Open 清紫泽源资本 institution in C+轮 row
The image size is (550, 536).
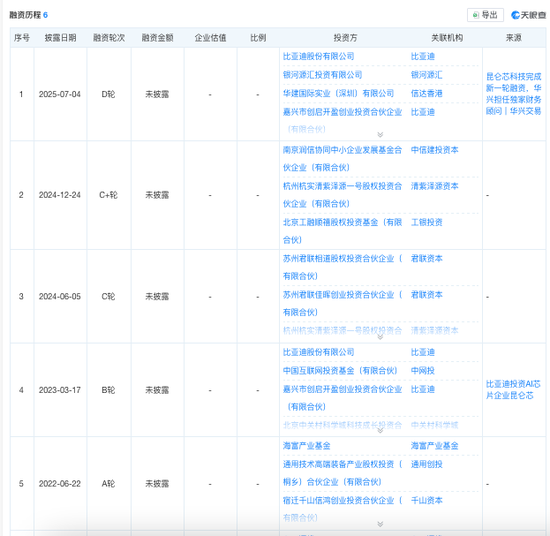[x=435, y=186]
